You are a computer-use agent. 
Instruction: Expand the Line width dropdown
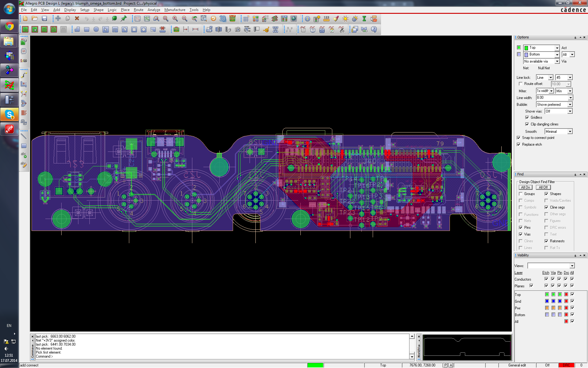point(570,98)
